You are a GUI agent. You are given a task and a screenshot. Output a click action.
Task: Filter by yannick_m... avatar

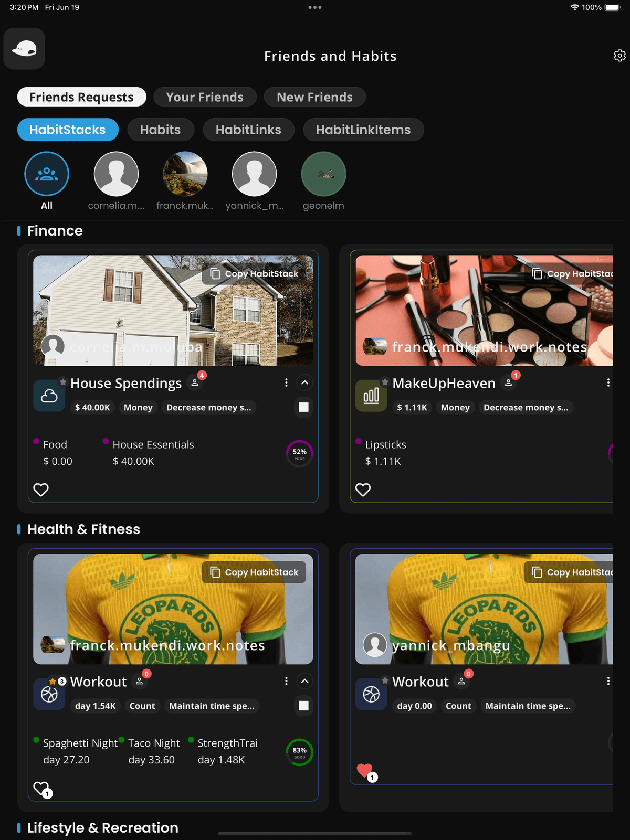pyautogui.click(x=255, y=174)
